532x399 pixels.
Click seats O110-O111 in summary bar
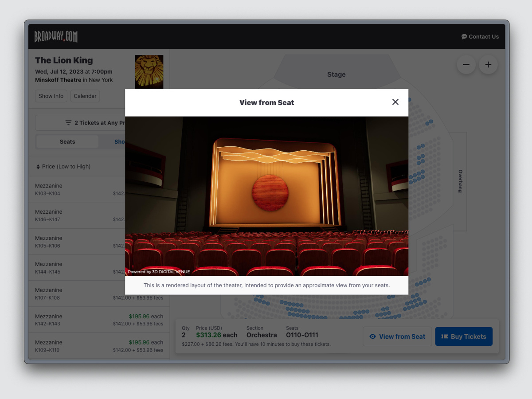[302, 335]
